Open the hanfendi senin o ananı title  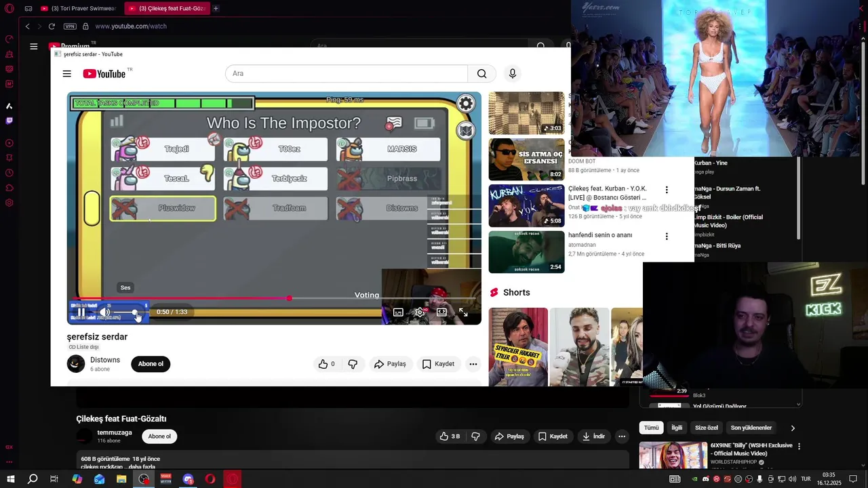click(600, 235)
